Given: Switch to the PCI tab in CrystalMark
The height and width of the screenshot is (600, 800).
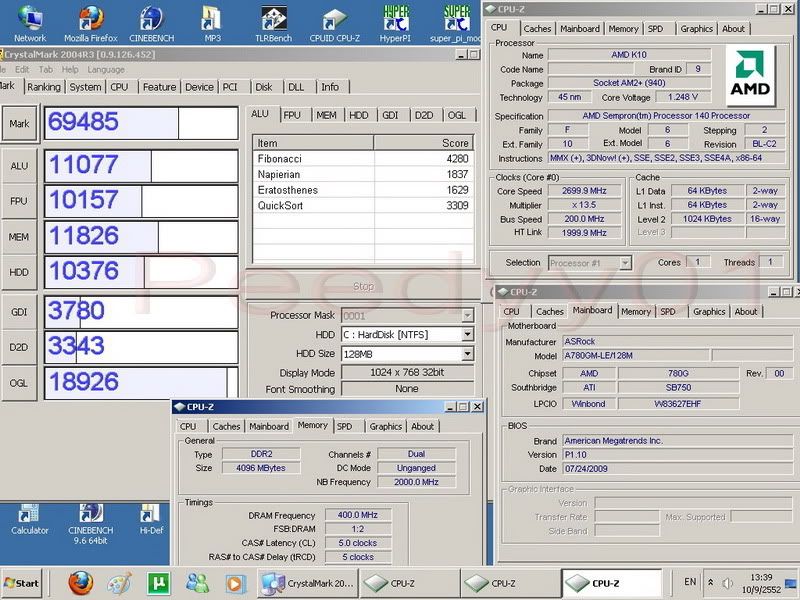Looking at the screenshot, I should click(230, 87).
